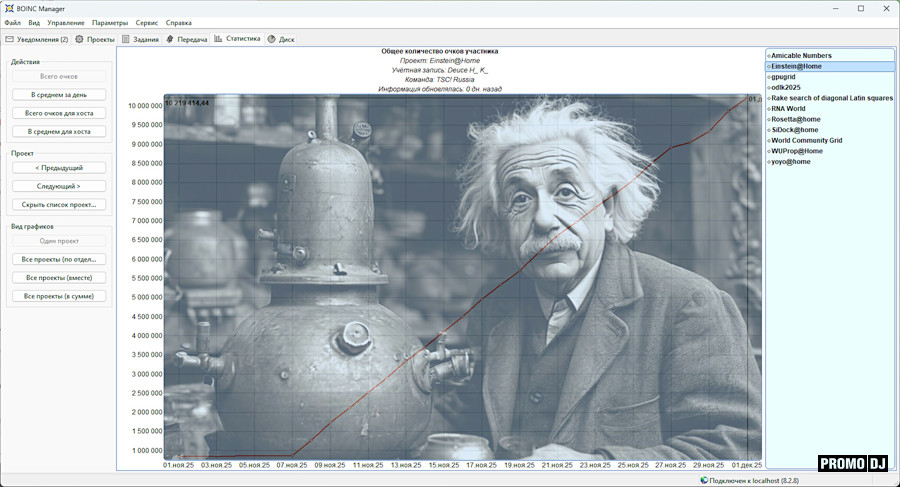This screenshot has width=900, height=487.
Task: Click the pie icon of the Диск tab
Action: coord(271,39)
